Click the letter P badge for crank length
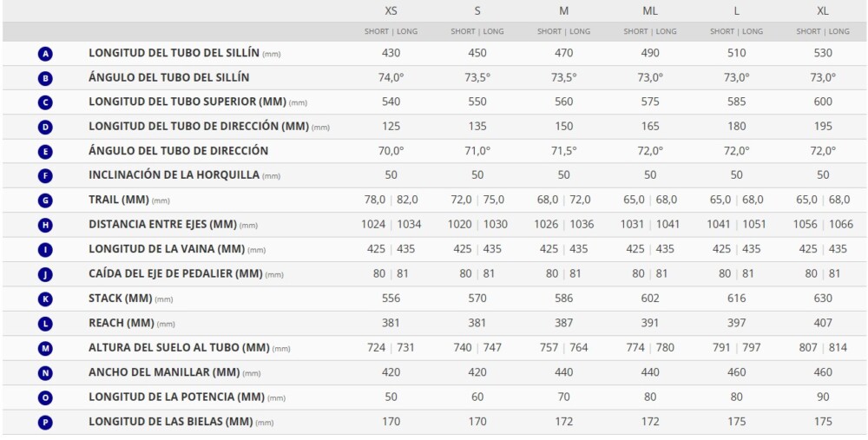 pos(45,423)
